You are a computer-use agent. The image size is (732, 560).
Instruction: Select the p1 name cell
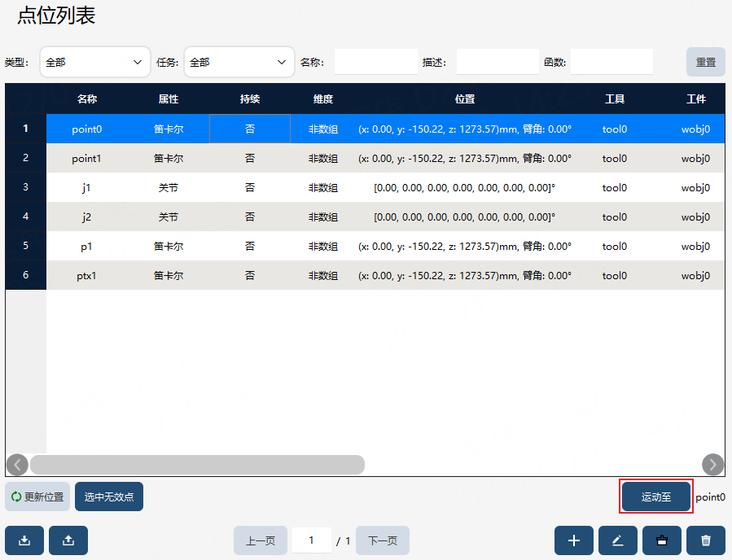(x=87, y=246)
